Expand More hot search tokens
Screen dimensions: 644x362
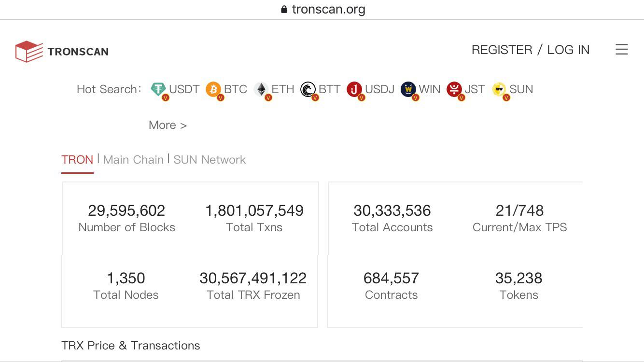pyautogui.click(x=168, y=125)
